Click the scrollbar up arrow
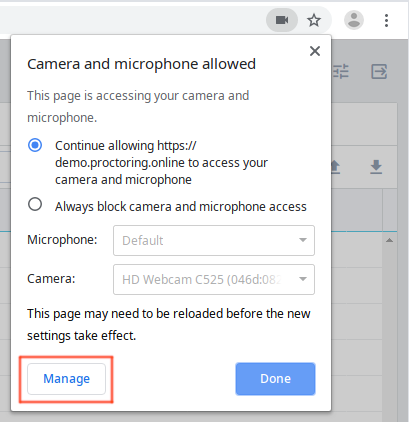Screen dimensions: 409x422 tap(389, 240)
